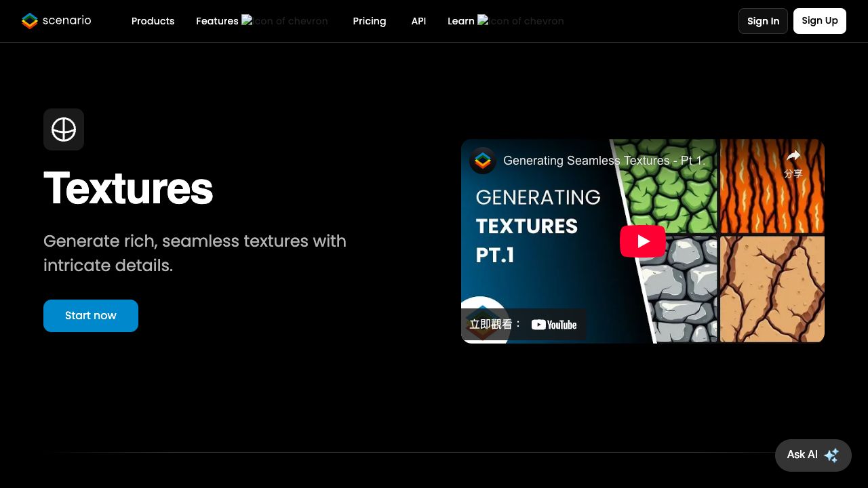This screenshot has width=868, height=488.
Task: Open the video title link
Action: [604, 161]
